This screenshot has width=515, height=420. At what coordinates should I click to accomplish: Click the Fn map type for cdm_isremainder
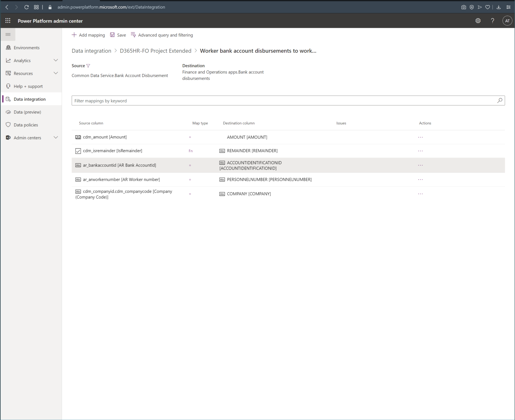(x=191, y=151)
